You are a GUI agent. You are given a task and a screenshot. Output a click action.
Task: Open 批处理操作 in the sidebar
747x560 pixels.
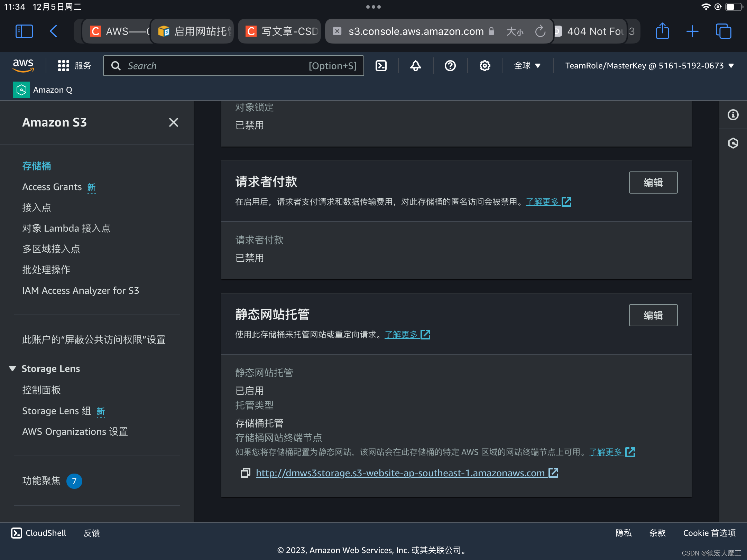click(46, 270)
